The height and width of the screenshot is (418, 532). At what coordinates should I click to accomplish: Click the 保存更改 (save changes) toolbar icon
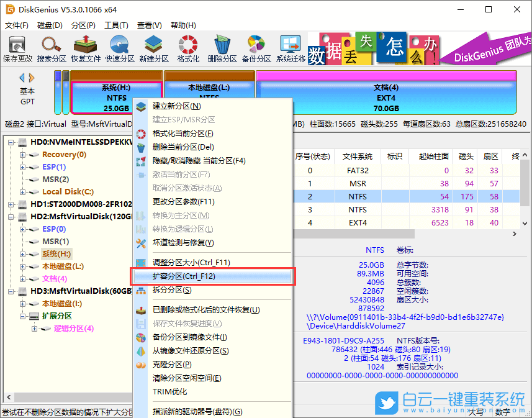tap(17, 48)
